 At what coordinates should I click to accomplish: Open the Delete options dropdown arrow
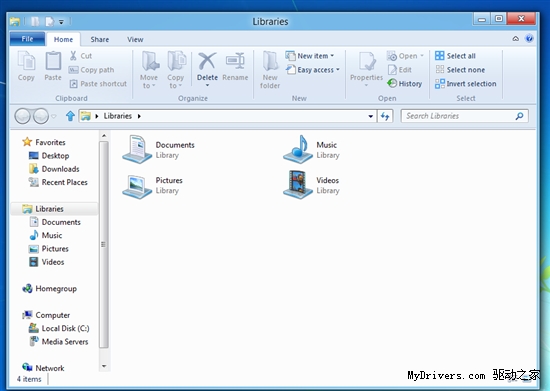coord(207,85)
